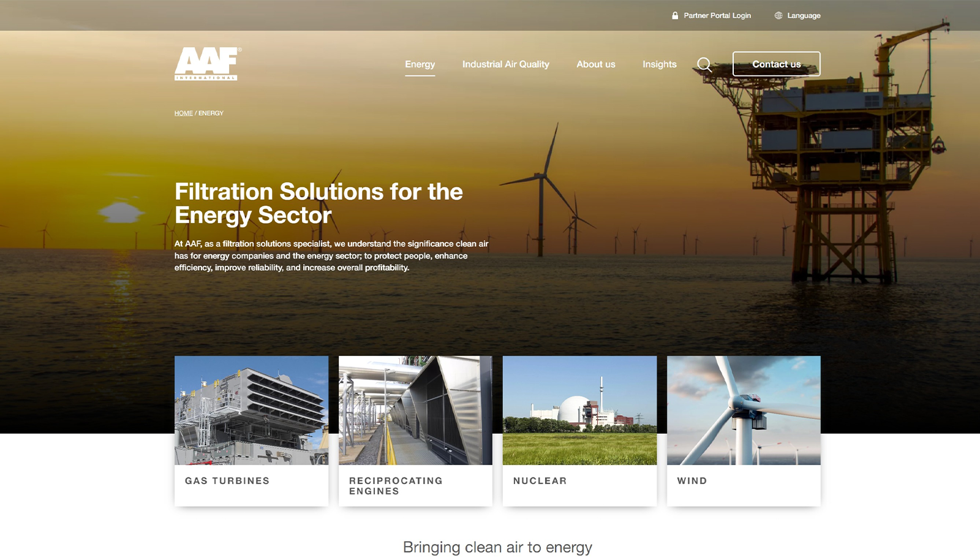Screen dimensions: 980x560
Task: Open the About us menu
Action: click(x=595, y=64)
